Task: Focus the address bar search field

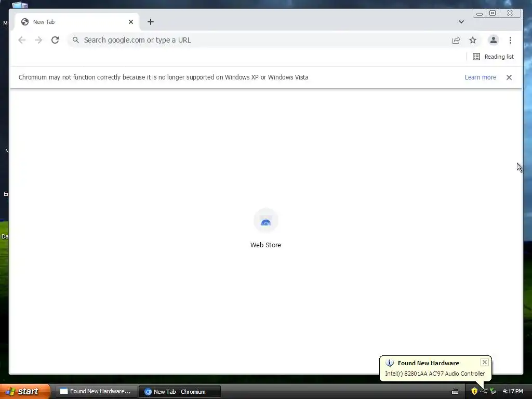Action: [258, 40]
